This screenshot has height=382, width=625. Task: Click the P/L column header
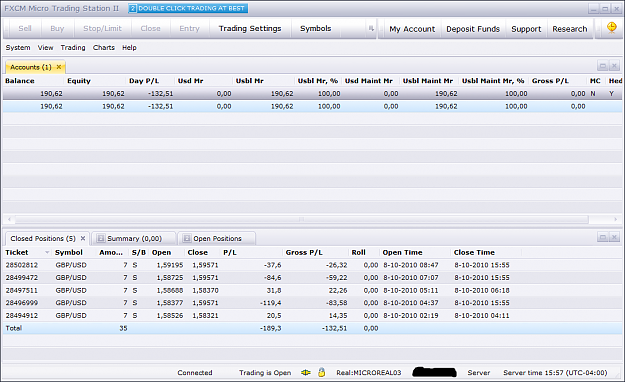click(230, 252)
